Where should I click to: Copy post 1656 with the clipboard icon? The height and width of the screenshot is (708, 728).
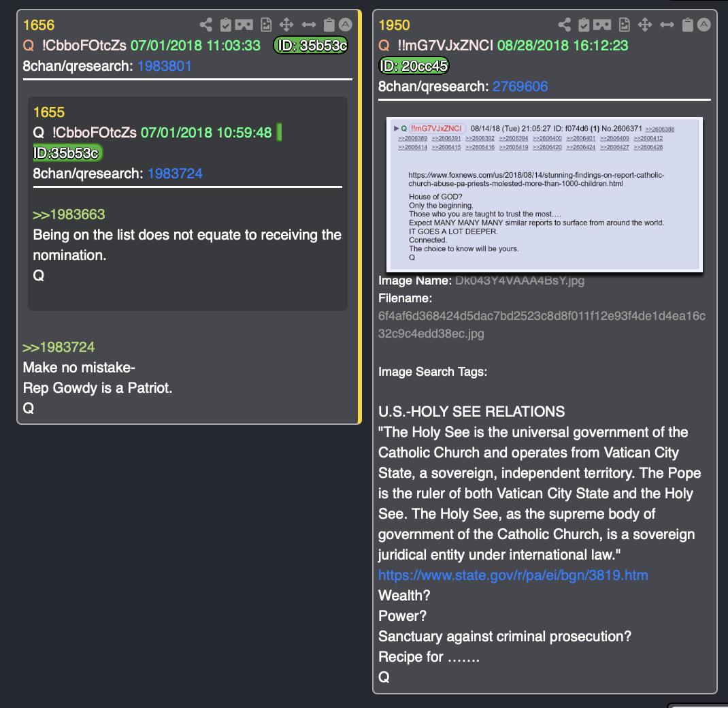[329, 25]
